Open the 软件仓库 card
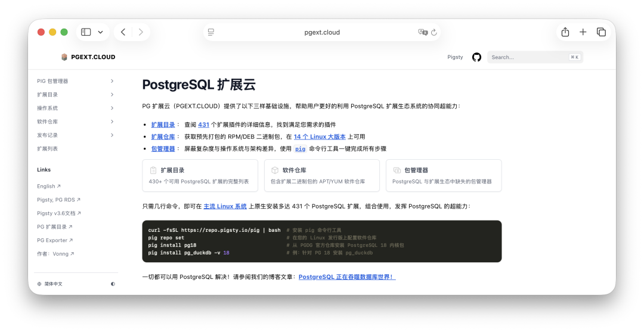This screenshot has height=332, width=644. pos(321,175)
